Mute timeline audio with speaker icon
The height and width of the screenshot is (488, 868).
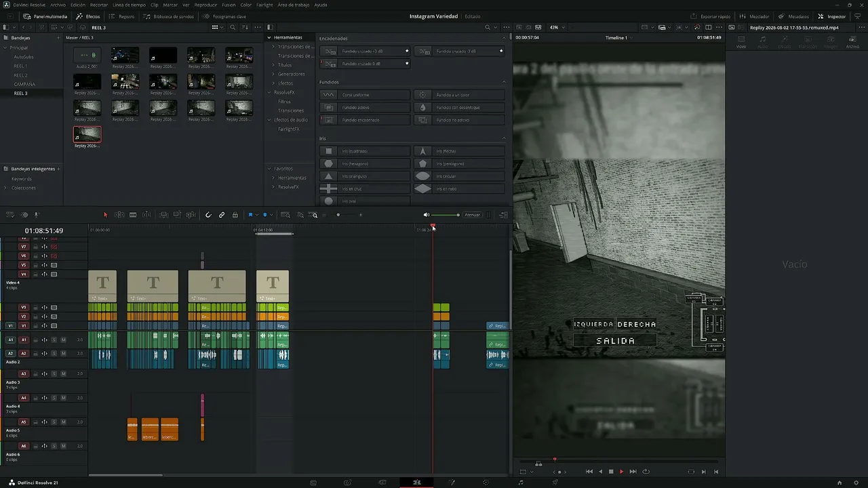[427, 215]
